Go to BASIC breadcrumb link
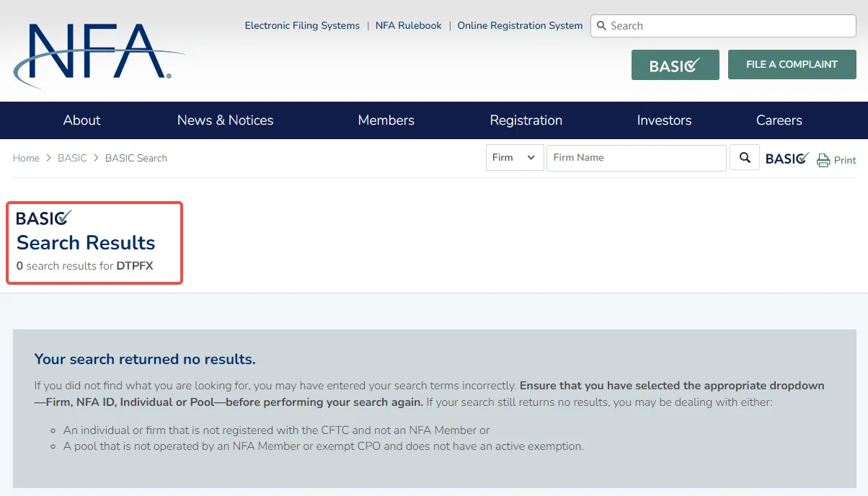This screenshot has height=496, width=868. coord(72,158)
